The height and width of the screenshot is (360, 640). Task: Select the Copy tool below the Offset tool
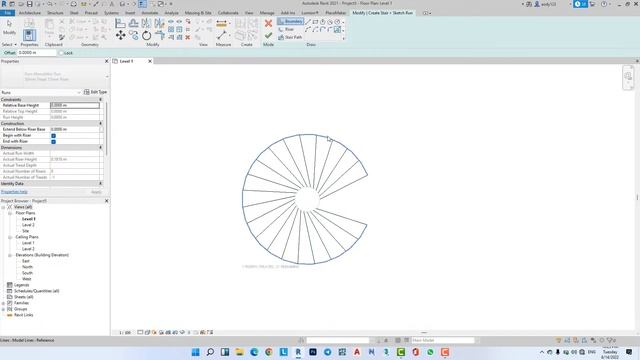(133, 36)
